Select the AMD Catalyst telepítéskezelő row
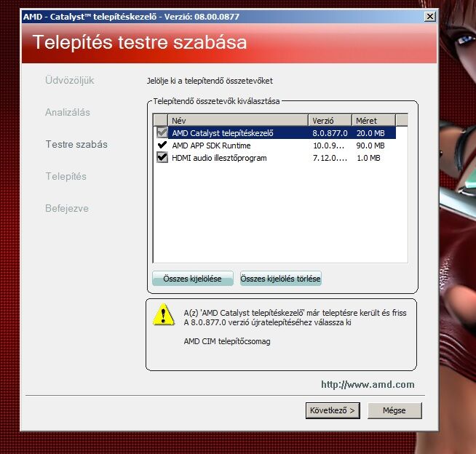Image resolution: width=476 pixels, height=454 pixels. [274, 133]
